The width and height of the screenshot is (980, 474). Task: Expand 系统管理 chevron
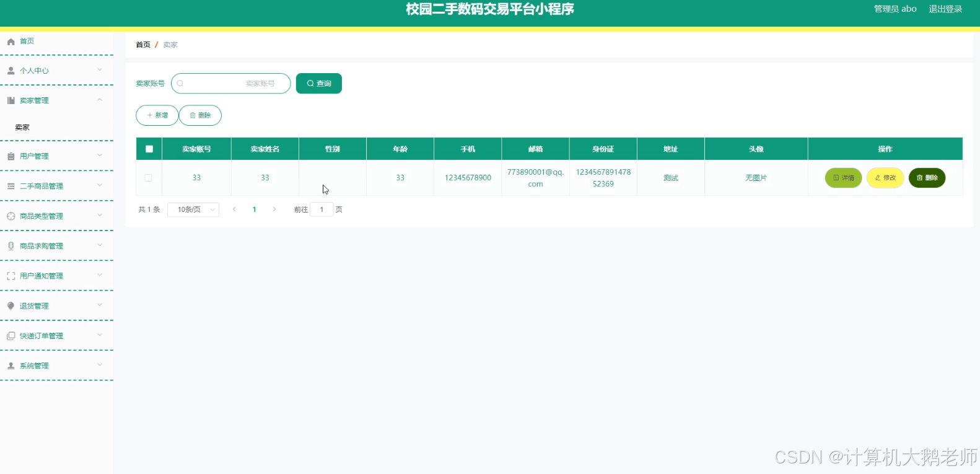click(x=100, y=365)
